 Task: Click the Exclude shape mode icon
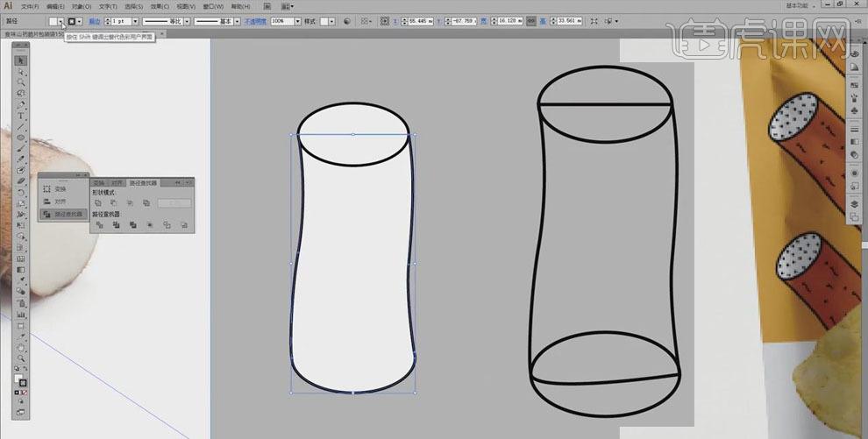[146, 203]
